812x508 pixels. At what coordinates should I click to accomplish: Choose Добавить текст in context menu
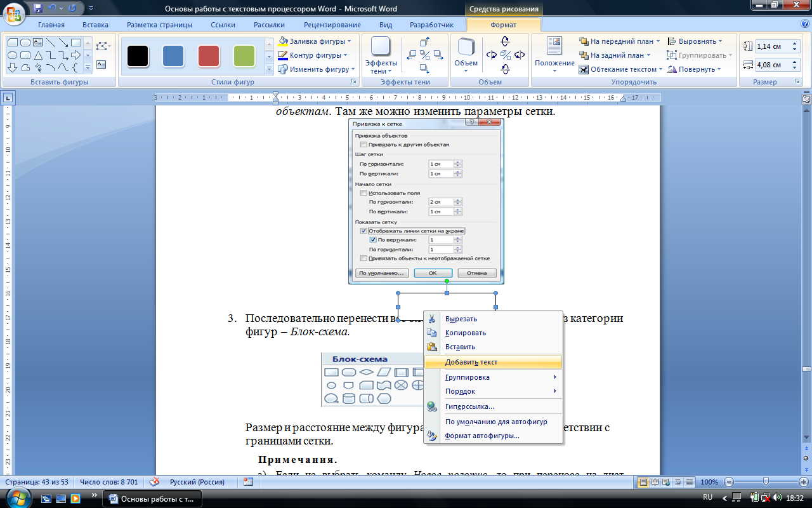tap(493, 362)
